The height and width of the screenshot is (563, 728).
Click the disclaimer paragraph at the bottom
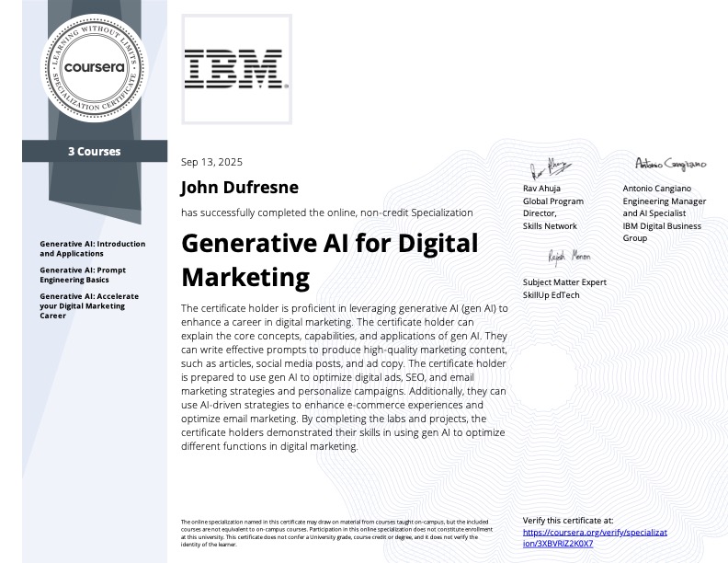336,534
